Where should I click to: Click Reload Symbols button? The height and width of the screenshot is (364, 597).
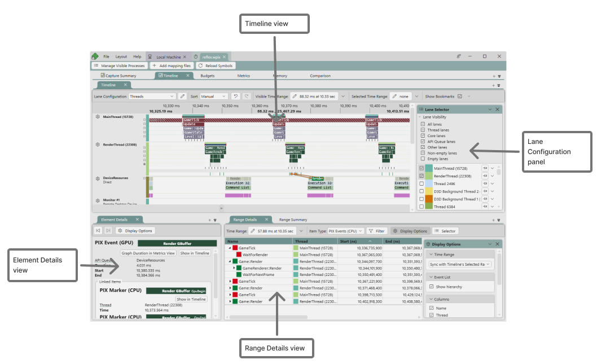click(215, 65)
